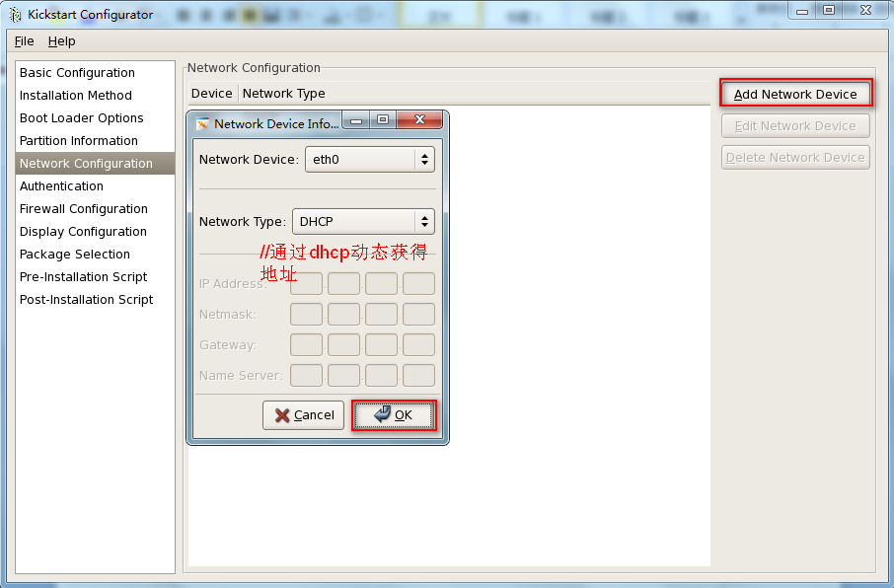Click last Name Server octet field

coord(419,376)
